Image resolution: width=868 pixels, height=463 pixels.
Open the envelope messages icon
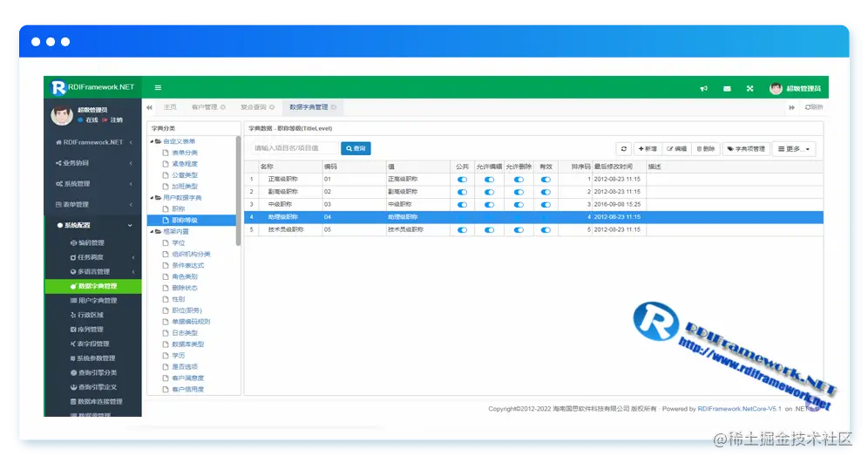(727, 89)
